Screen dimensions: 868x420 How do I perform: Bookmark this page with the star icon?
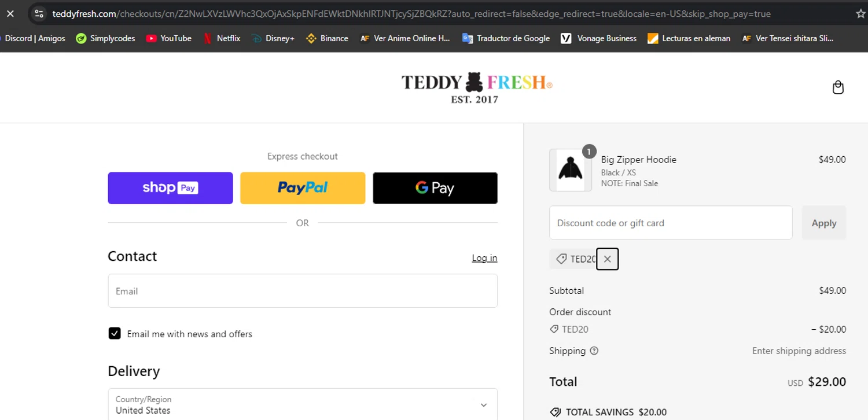[860, 14]
